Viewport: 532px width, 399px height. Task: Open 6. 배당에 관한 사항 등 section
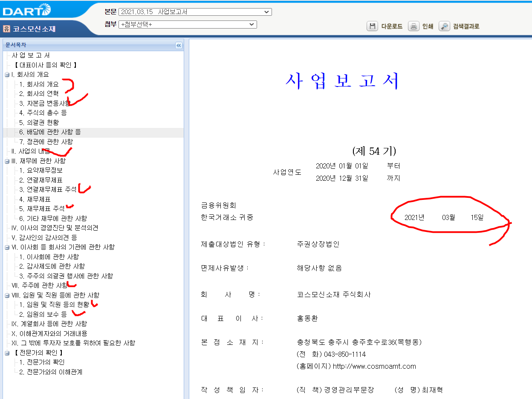[x=50, y=132]
